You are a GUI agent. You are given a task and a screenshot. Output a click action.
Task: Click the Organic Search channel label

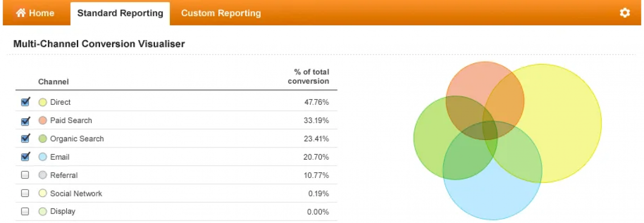tap(77, 139)
